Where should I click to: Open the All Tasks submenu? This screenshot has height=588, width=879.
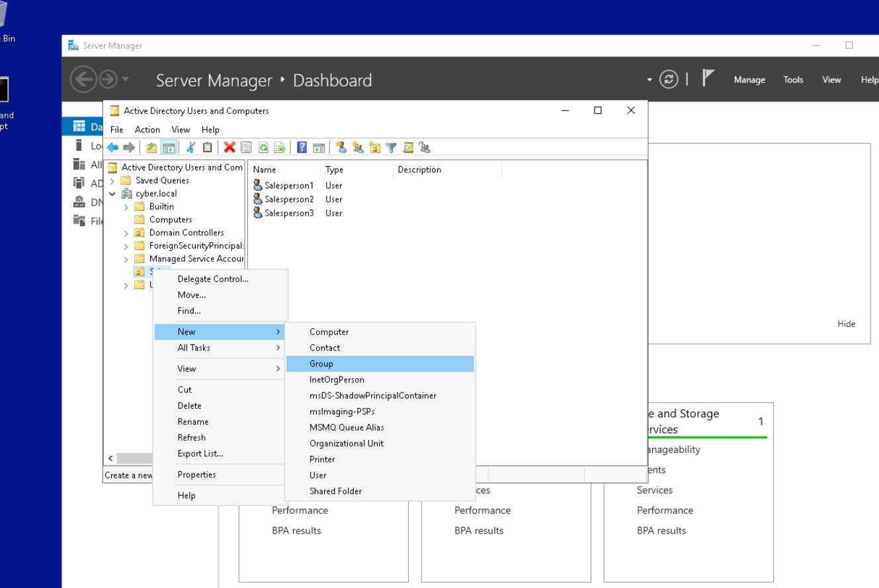pyautogui.click(x=220, y=348)
